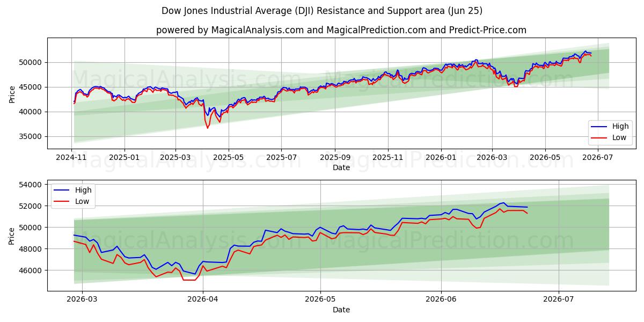Click the 'Date' axis label under lower chart

tap(341, 310)
